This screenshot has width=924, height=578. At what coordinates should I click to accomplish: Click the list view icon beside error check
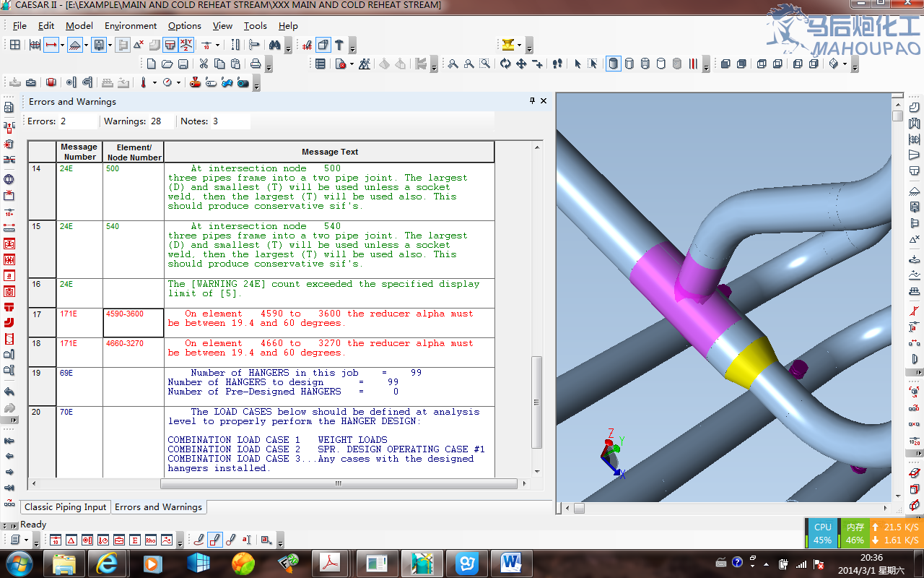point(321,64)
